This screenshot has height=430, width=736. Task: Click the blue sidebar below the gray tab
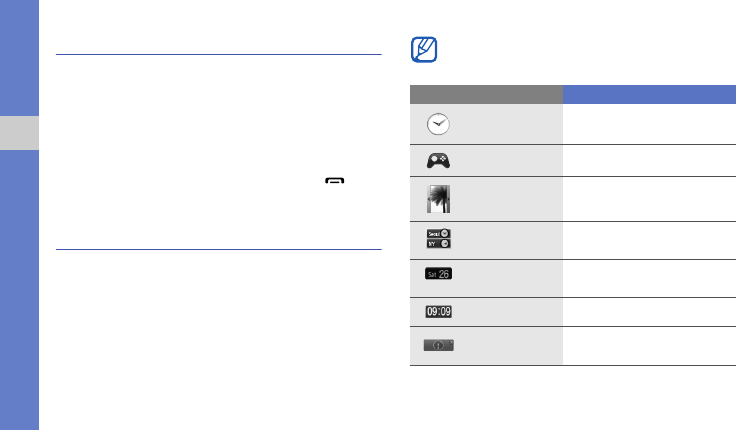coord(19,290)
